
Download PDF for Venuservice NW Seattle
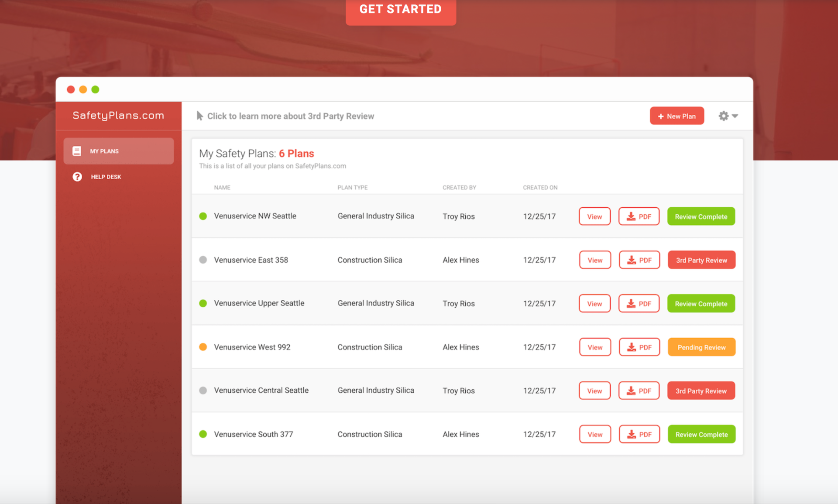pyautogui.click(x=639, y=216)
